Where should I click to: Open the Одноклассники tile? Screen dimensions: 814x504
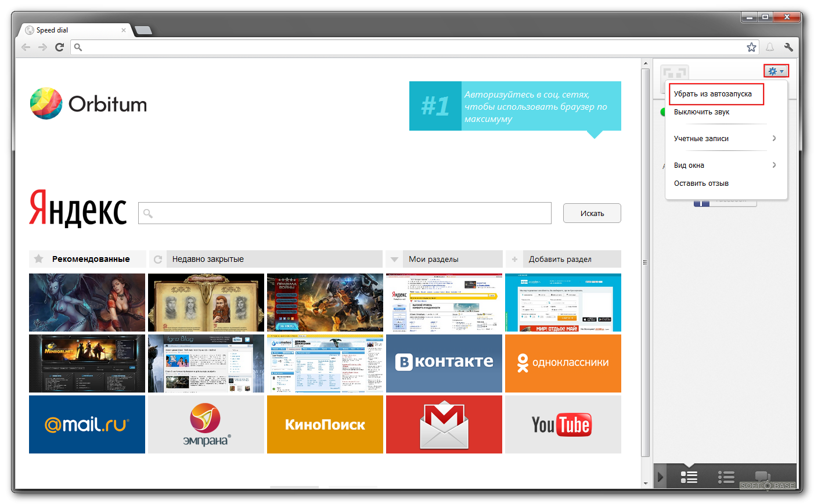563,363
